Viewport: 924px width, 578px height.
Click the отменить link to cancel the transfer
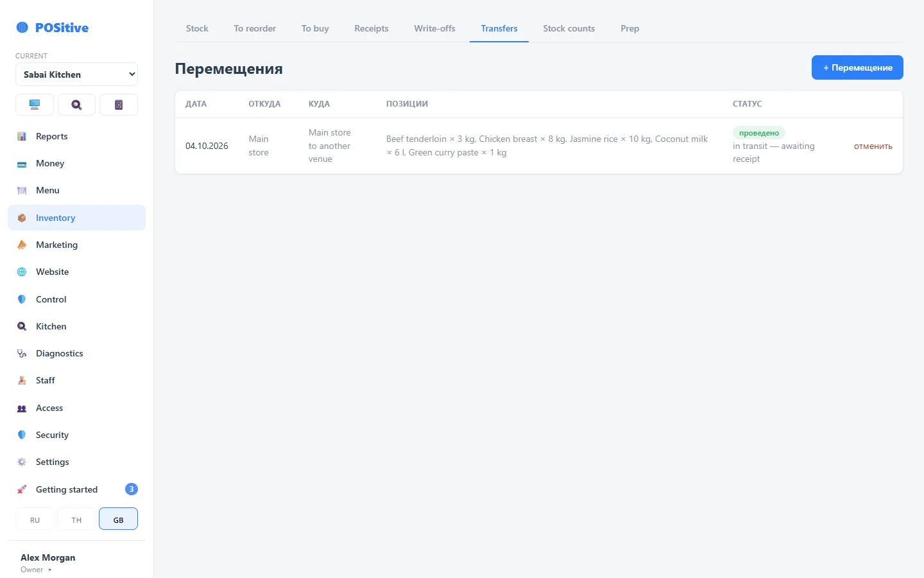873,146
